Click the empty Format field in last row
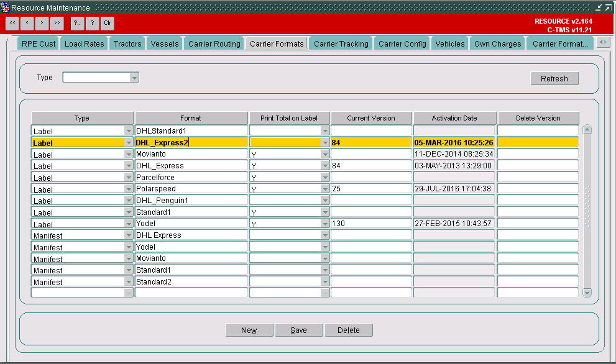This screenshot has width=616, height=364. 191,293
